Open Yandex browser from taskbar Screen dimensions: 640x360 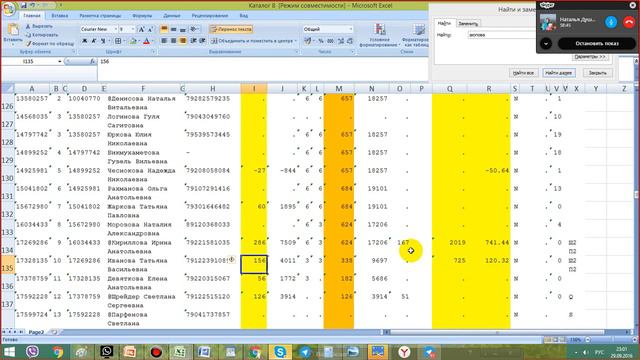click(x=404, y=352)
